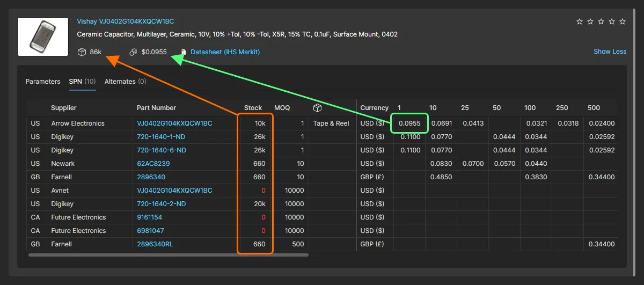The width and height of the screenshot is (644, 285).
Task: Click the 0.02400 price cell
Action: coord(602,123)
